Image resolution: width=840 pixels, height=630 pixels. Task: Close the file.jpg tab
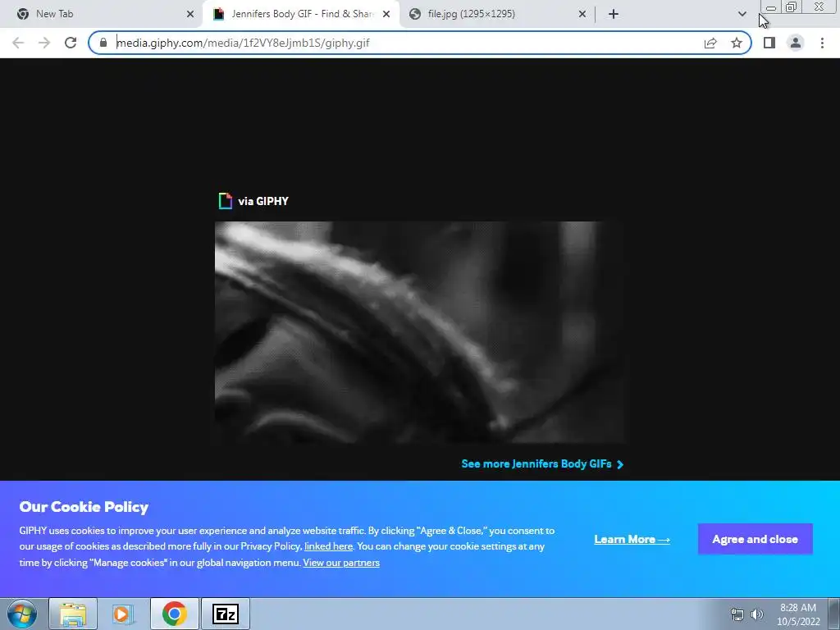tap(582, 14)
